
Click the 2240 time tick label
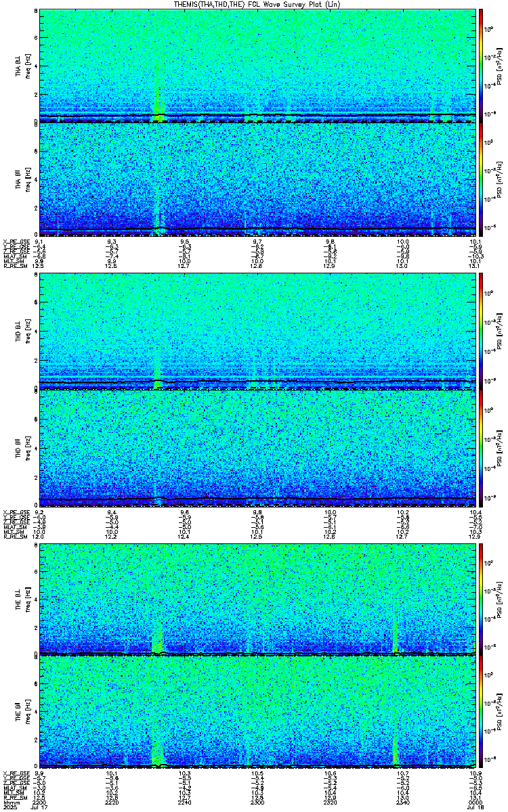point(184,804)
